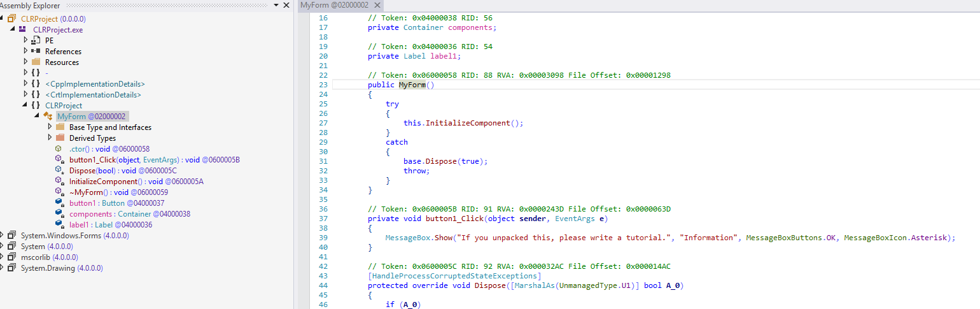
Task: Click the System.Drawing assembly icon
Action: click(x=11, y=268)
